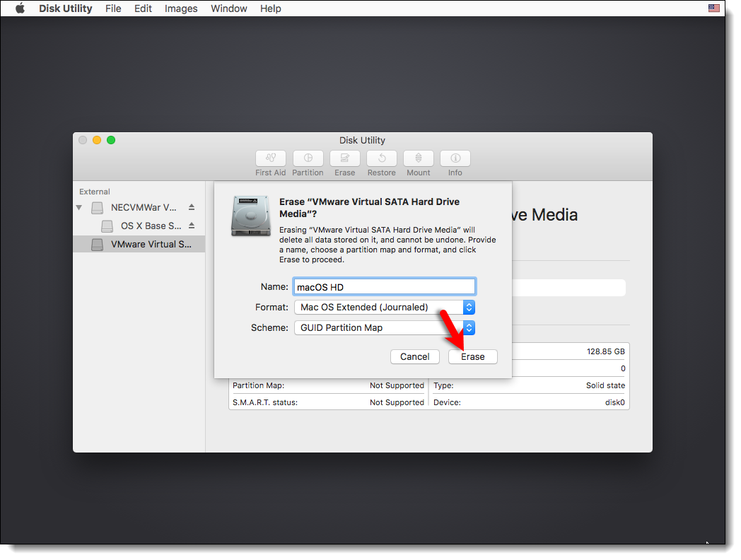The height and width of the screenshot is (560, 741).
Task: Click the hard drive image in Erase dialog
Action: [250, 216]
